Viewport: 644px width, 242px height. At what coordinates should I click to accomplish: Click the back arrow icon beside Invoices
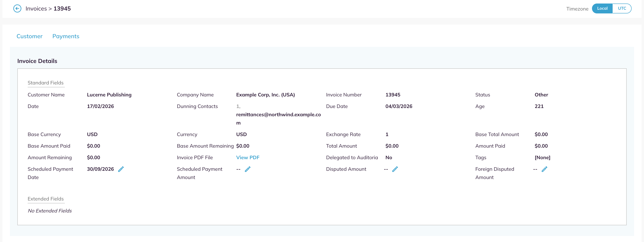click(17, 8)
